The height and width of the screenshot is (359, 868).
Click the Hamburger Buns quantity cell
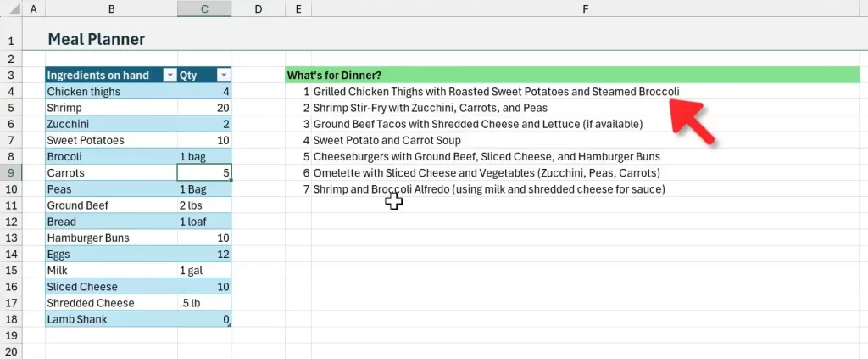[203, 238]
